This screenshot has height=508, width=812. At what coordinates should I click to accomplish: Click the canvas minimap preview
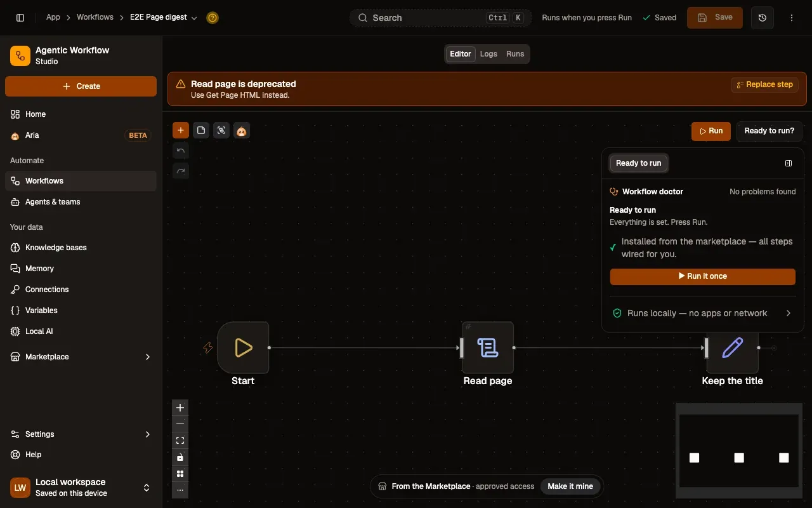click(x=739, y=451)
